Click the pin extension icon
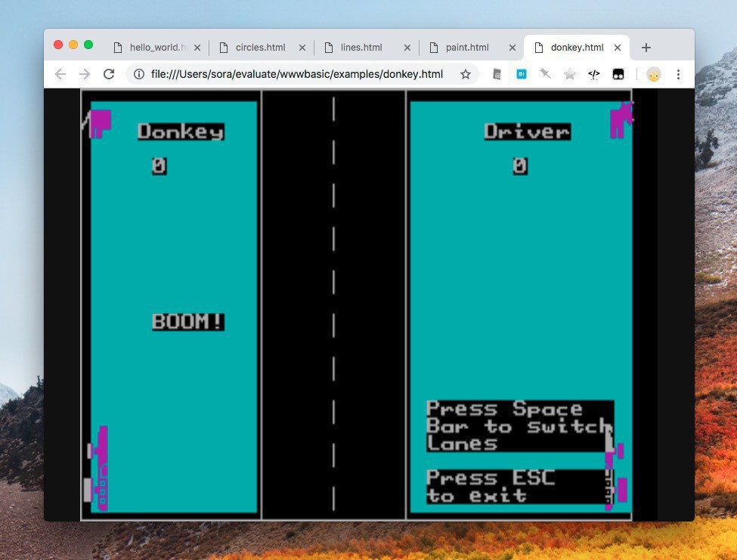 pyautogui.click(x=545, y=74)
